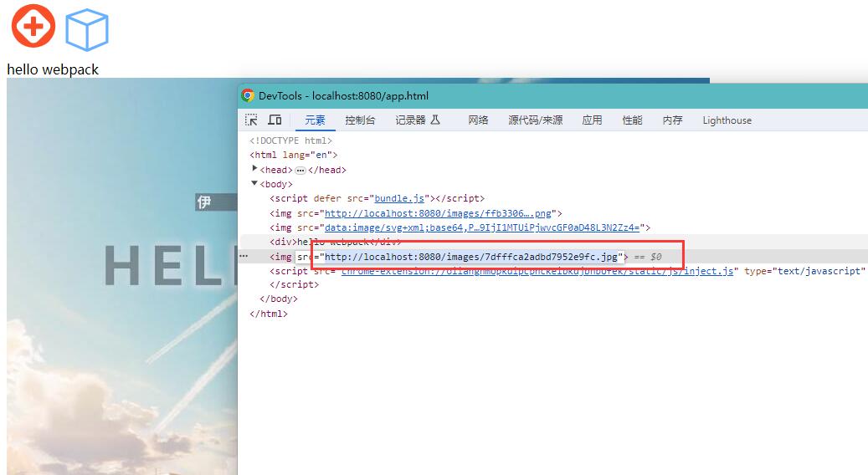The image size is (868, 475).
Task: Open the 源代码/来源 tab
Action: click(x=536, y=120)
